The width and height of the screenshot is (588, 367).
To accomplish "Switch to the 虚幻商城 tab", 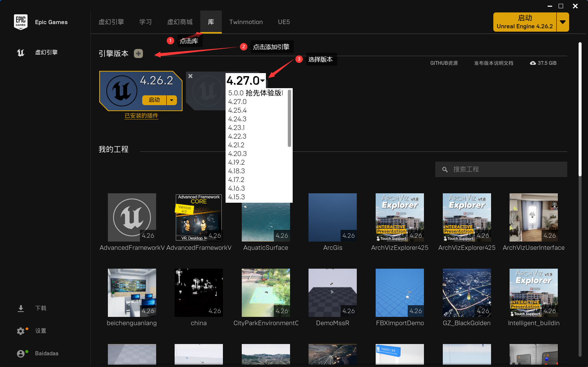I will tap(180, 22).
